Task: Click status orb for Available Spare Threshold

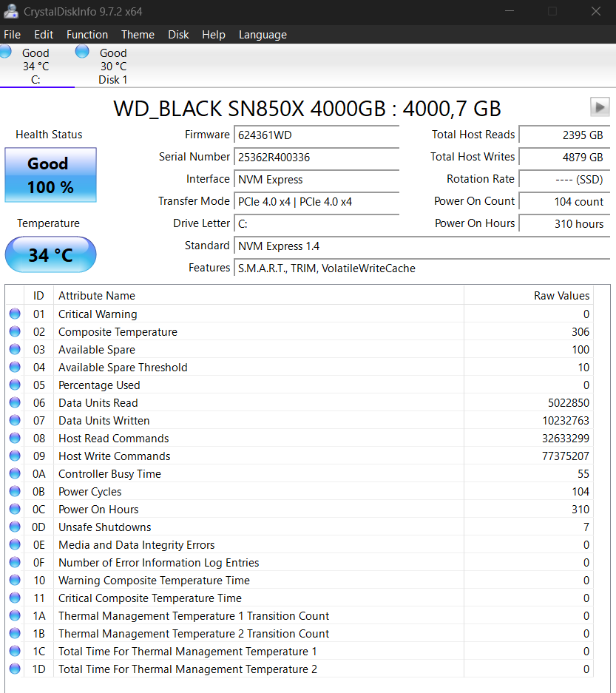Action: click(x=15, y=366)
